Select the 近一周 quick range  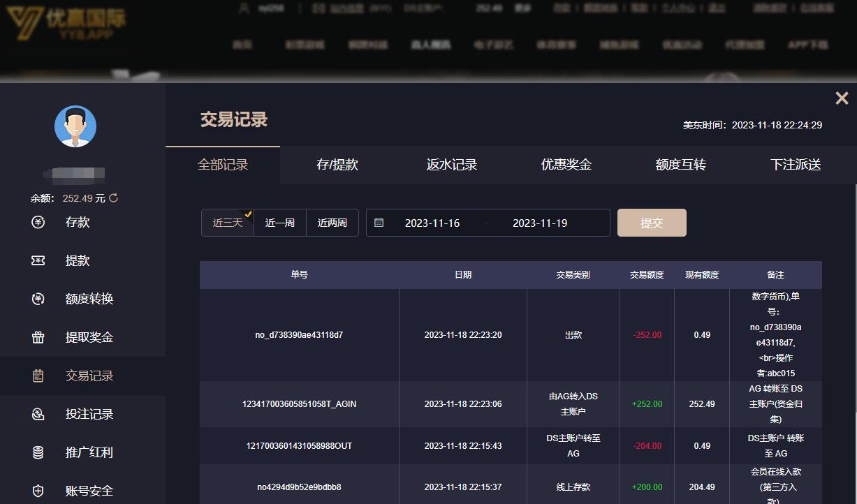[x=280, y=223]
